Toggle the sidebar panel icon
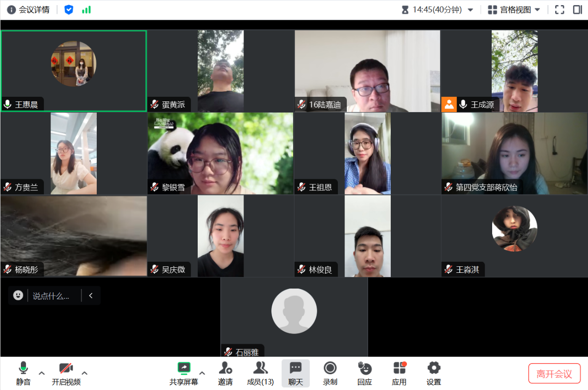Image resolution: width=588 pixels, height=390 pixels. 577,10
